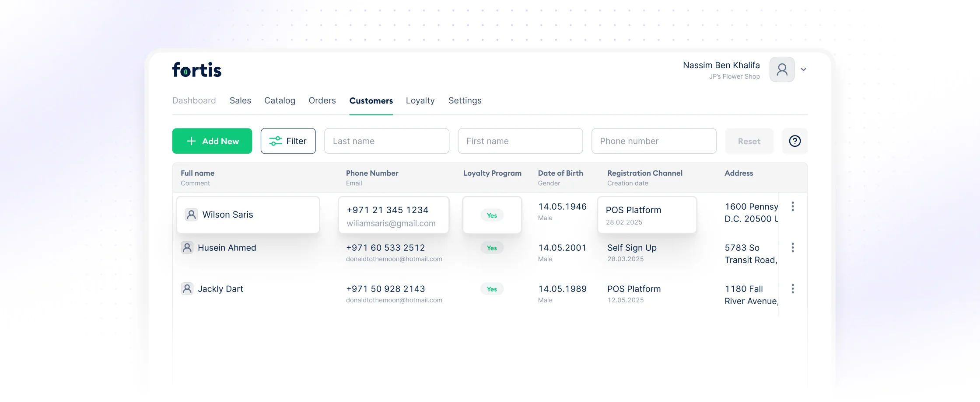This screenshot has width=980, height=402.
Task: Click Husein Ahmed avatar icon
Action: point(187,248)
